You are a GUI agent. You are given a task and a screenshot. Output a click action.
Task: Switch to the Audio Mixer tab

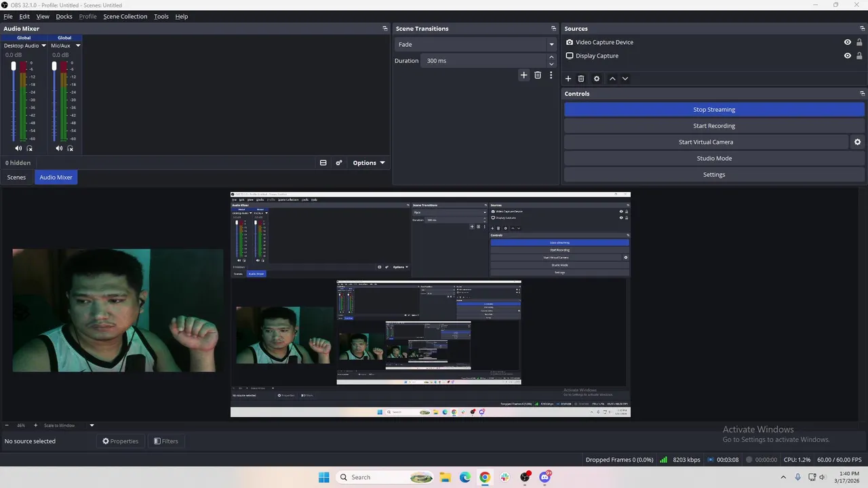pyautogui.click(x=56, y=178)
